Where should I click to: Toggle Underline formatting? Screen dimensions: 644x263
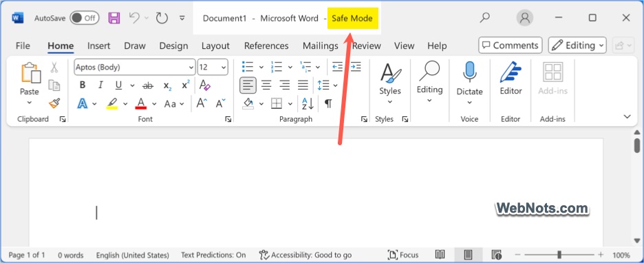[x=118, y=85]
